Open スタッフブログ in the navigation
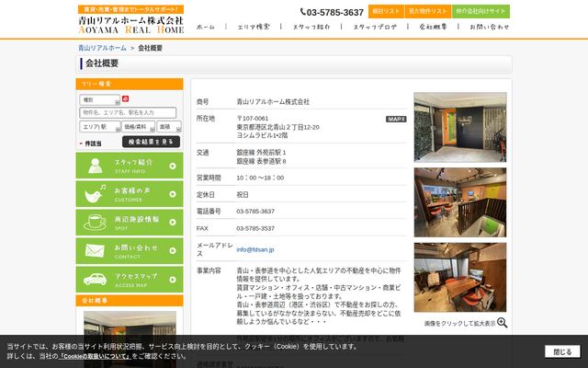The height and width of the screenshot is (368, 588). point(375,27)
